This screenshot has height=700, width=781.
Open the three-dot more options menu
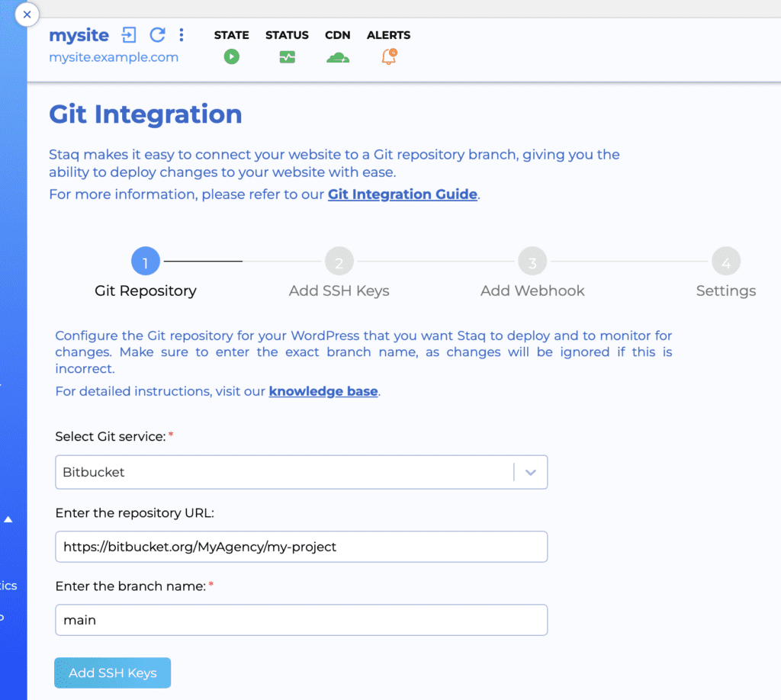(182, 35)
